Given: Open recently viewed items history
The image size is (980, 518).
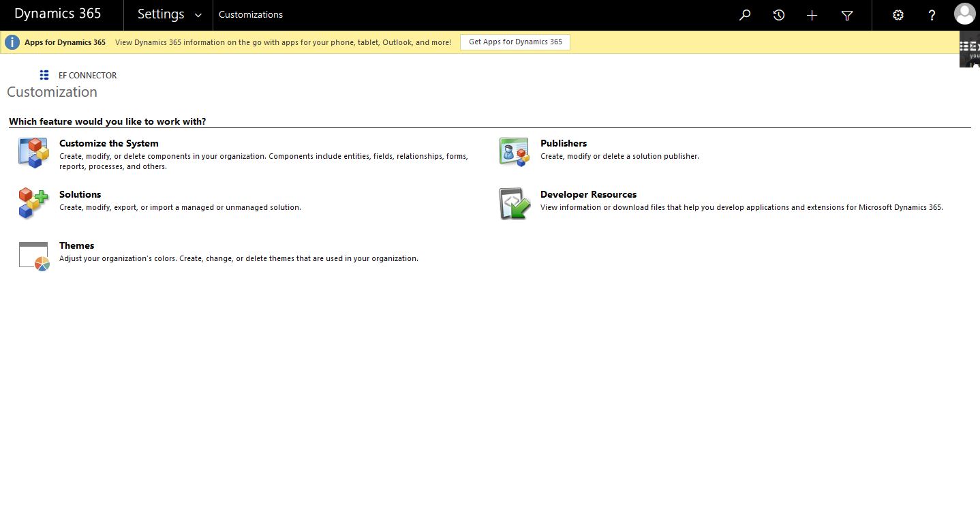Looking at the screenshot, I should pyautogui.click(x=779, y=14).
